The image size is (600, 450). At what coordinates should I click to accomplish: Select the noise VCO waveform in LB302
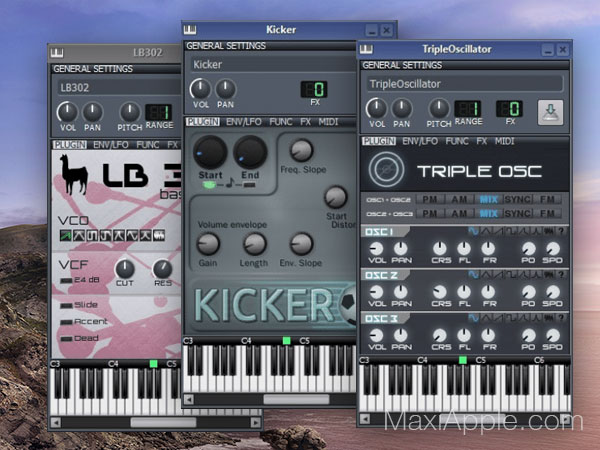click(x=159, y=235)
